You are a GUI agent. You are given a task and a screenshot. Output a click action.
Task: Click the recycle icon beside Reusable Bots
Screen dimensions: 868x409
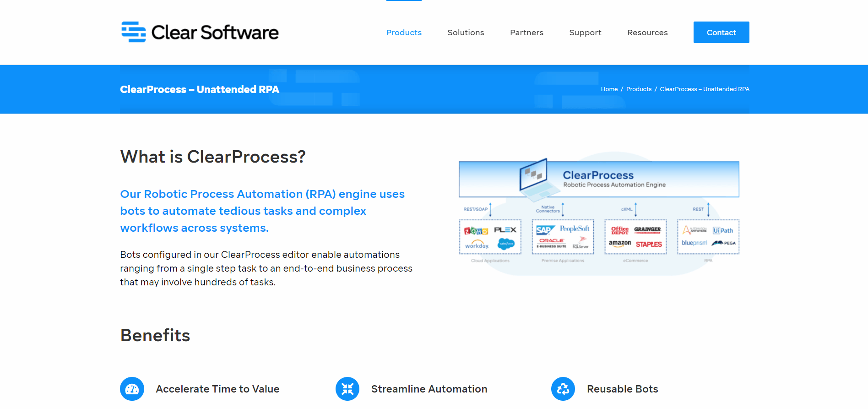click(x=563, y=389)
